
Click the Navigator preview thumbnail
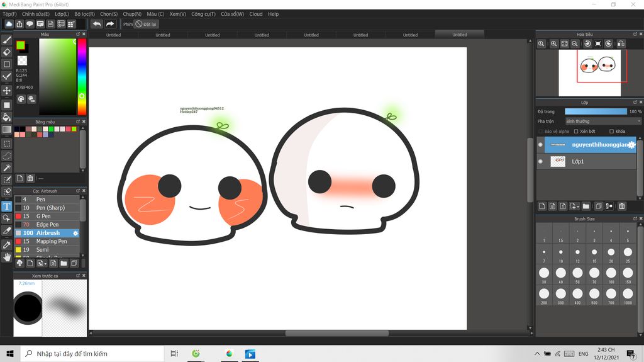coord(590,73)
